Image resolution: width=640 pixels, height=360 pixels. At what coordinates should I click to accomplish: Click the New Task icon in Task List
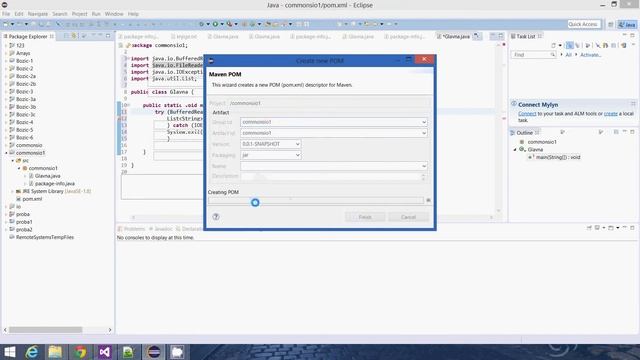(x=554, y=45)
